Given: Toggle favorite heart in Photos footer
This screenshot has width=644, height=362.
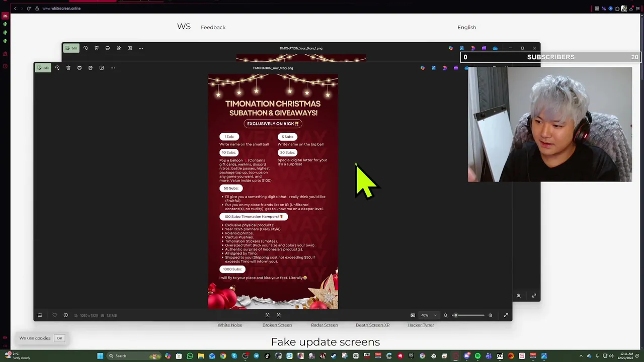Looking at the screenshot, I should [55, 315].
